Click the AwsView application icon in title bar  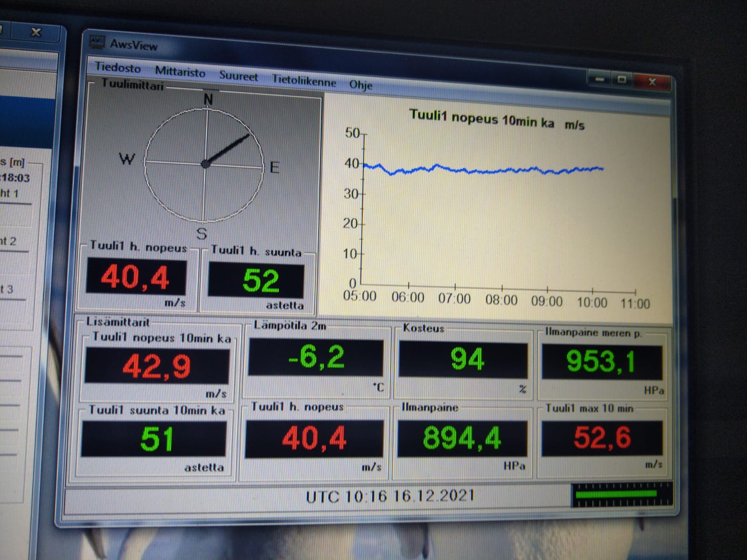pos(98,42)
